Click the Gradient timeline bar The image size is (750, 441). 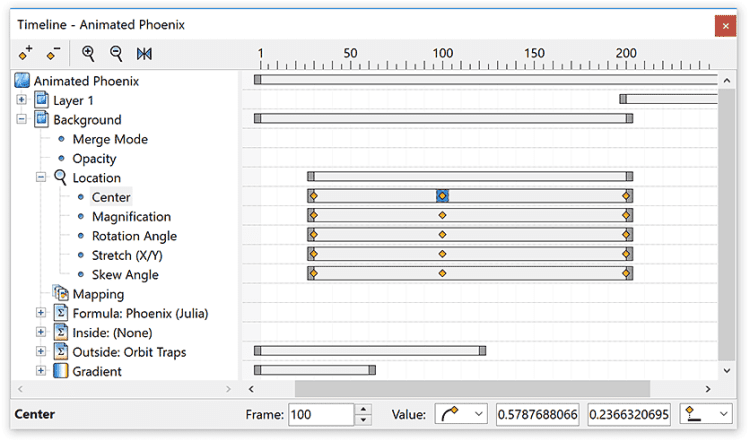point(315,370)
